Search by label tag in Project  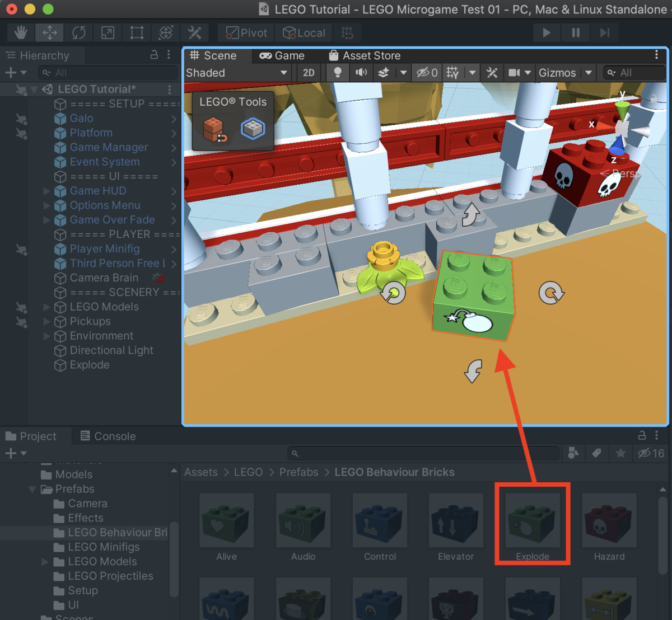coord(597,453)
